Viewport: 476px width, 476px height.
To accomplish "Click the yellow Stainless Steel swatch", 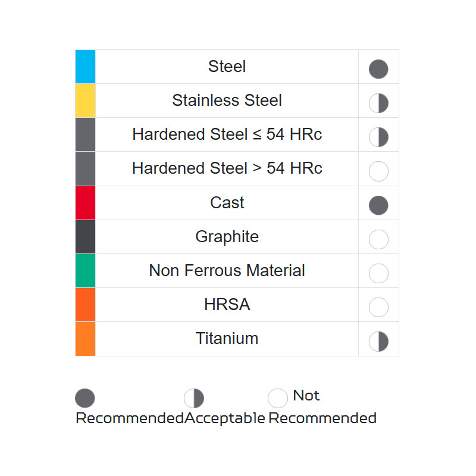I will pyautogui.click(x=85, y=101).
